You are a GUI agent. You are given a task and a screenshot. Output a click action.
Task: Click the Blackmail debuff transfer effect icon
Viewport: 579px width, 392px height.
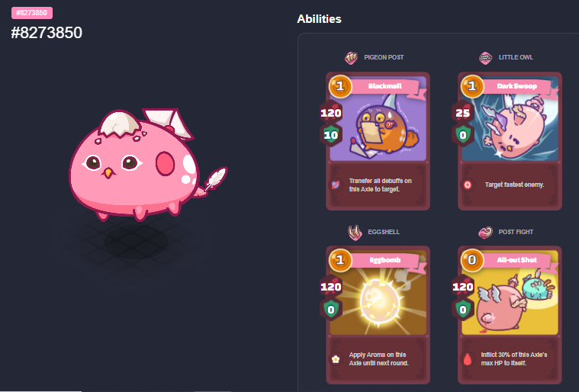click(336, 185)
